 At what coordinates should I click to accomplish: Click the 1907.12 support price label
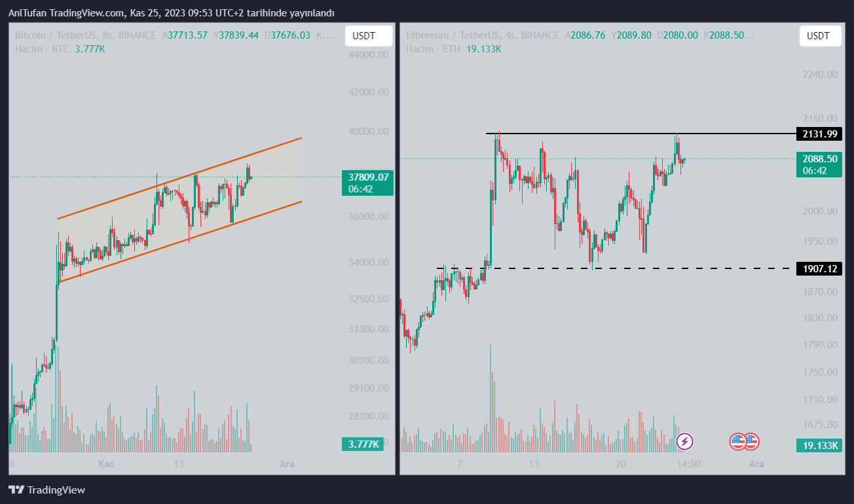pos(818,268)
